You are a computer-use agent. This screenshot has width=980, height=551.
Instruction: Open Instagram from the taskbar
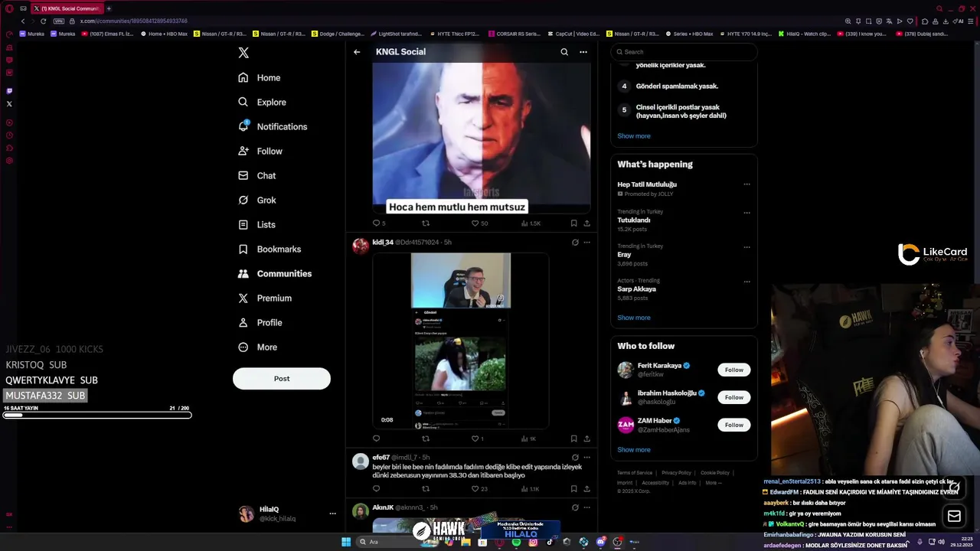pyautogui.click(x=533, y=542)
